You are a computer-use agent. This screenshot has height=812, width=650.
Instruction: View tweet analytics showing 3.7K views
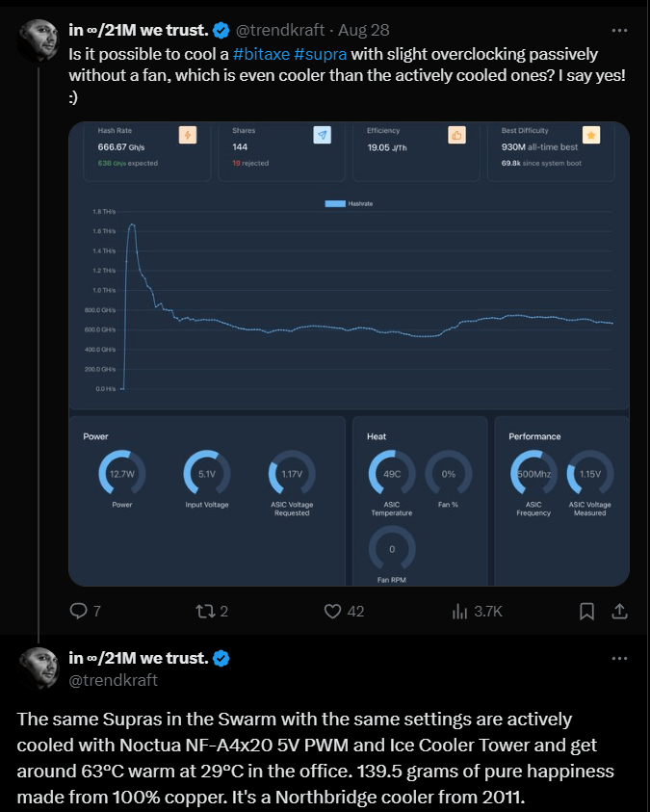tap(459, 611)
